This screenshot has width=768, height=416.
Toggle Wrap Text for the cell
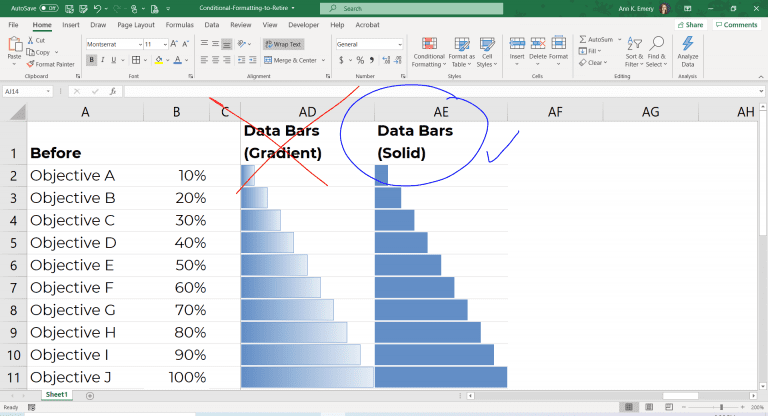point(283,44)
